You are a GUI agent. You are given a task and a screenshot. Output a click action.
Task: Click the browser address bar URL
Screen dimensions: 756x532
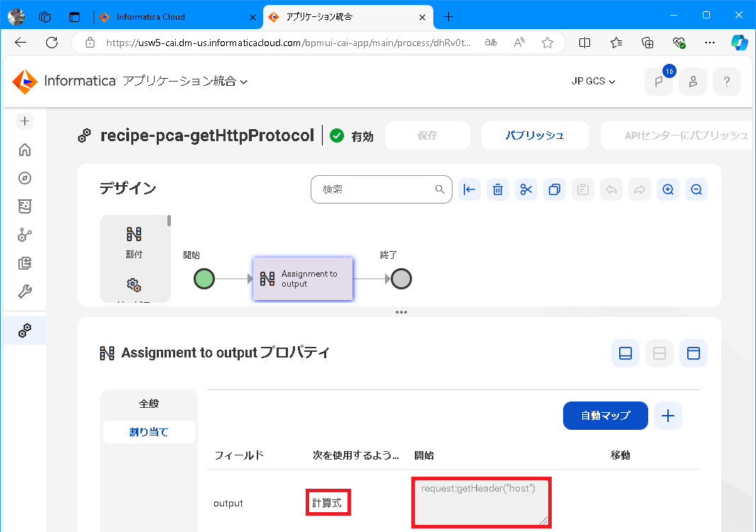(289, 43)
